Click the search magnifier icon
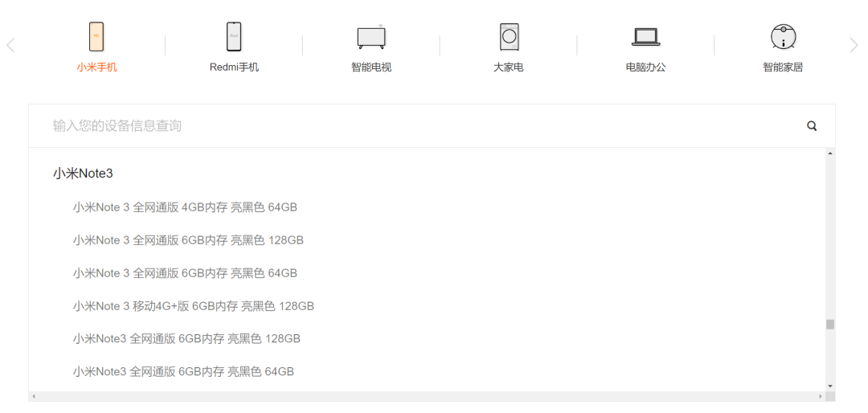The width and height of the screenshot is (868, 413). click(812, 126)
